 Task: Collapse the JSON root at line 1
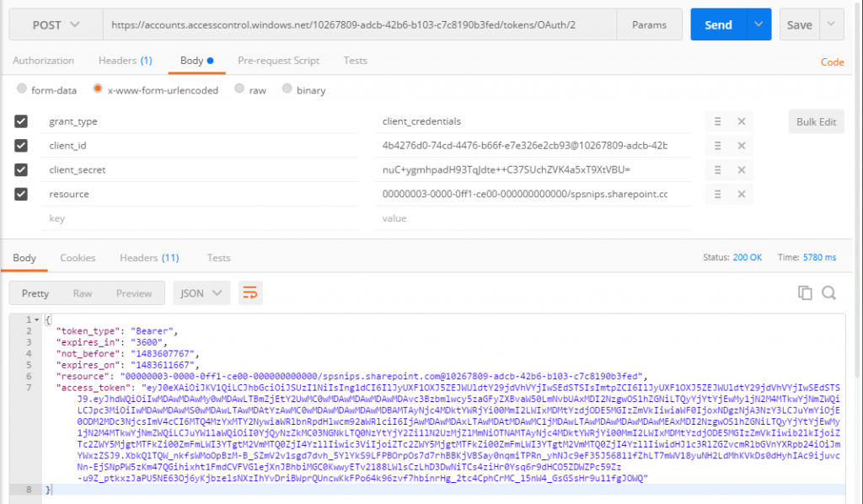(x=38, y=320)
